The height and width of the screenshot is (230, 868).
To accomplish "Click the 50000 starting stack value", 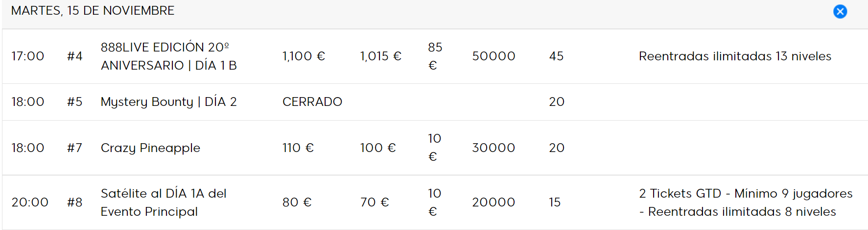I will coord(493,56).
